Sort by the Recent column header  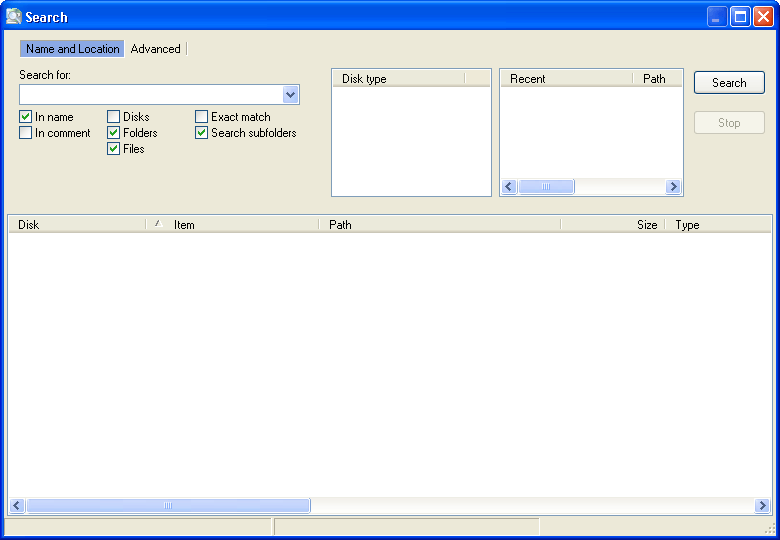(567, 79)
